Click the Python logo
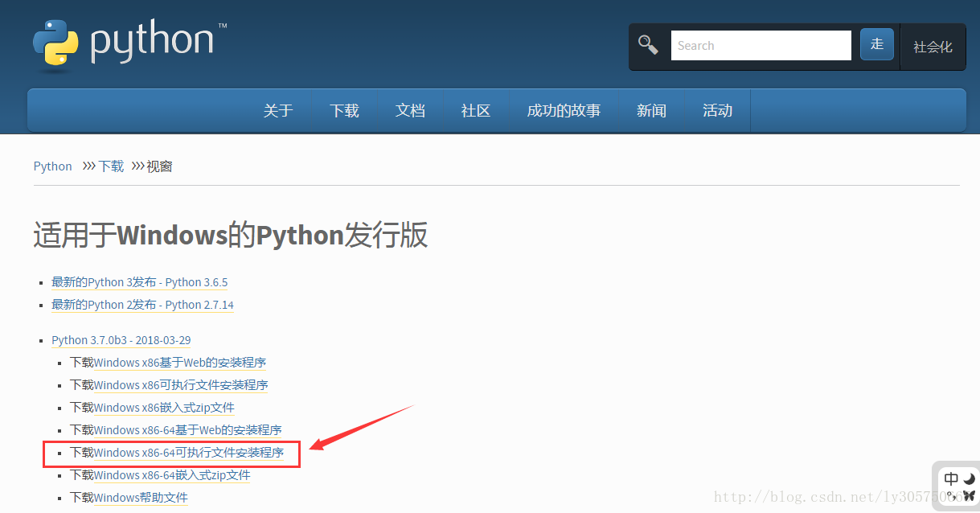The width and height of the screenshot is (980, 513). coord(130,43)
